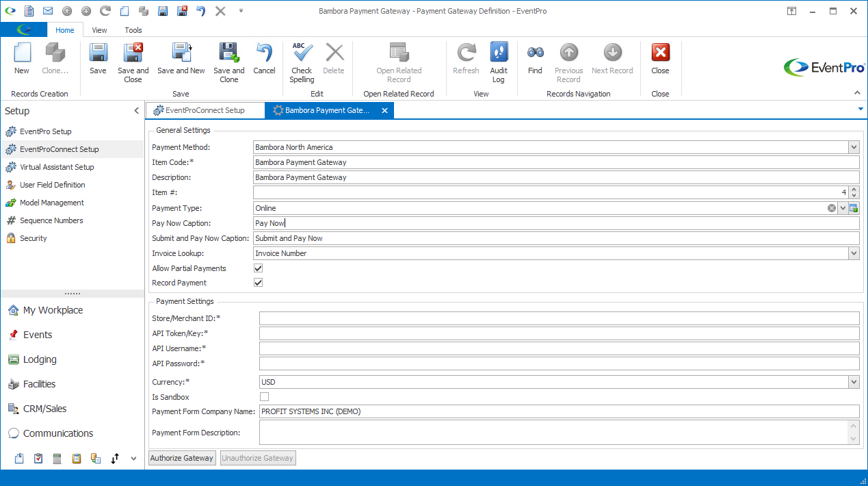Switch to the View ribbon tab
Screen dimensions: 868x486
coord(99,30)
